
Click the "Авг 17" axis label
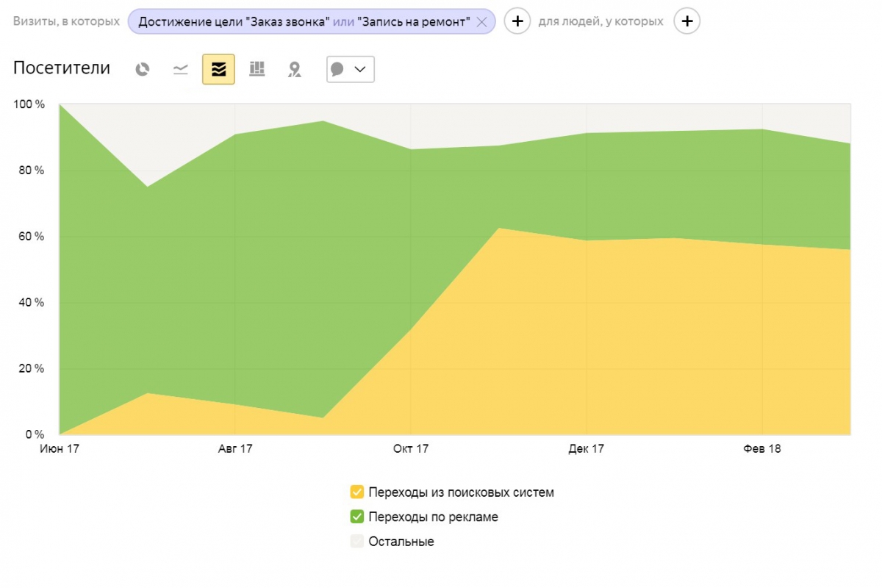(x=235, y=448)
